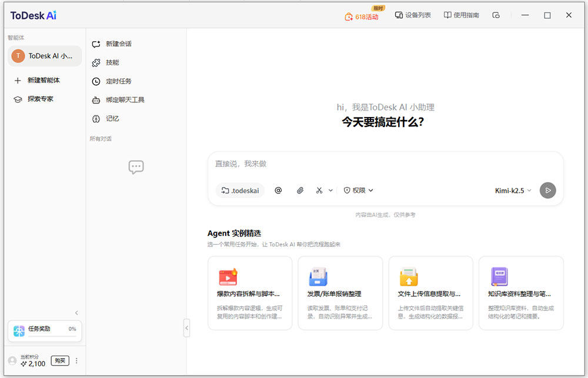Click the round send message button
The image size is (588, 378).
[x=547, y=190]
